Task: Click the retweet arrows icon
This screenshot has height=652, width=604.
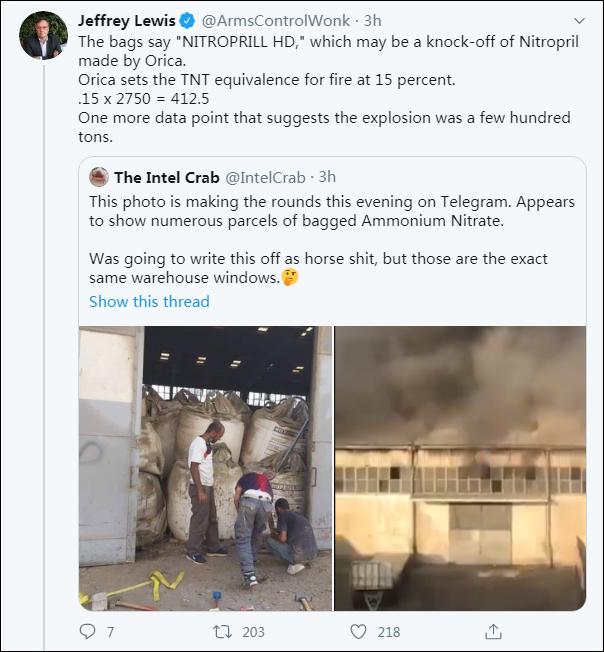Action: coord(224,631)
